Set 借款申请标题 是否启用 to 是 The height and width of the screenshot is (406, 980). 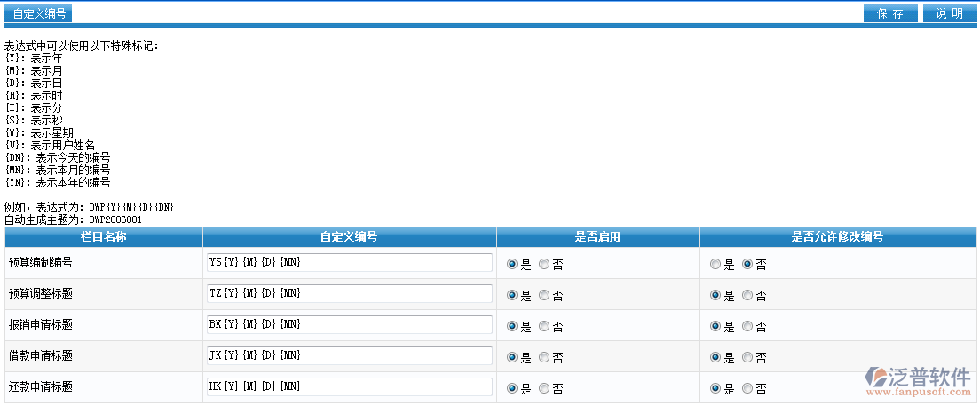point(512,357)
